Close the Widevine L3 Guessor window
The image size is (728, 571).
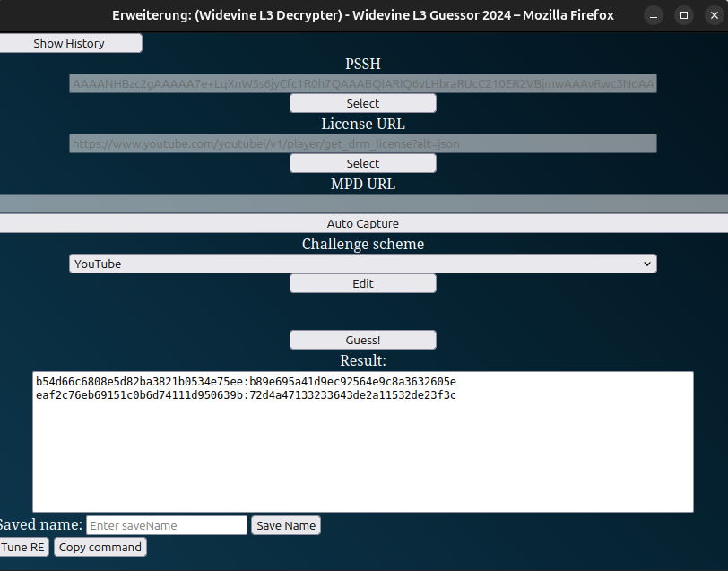(x=715, y=16)
